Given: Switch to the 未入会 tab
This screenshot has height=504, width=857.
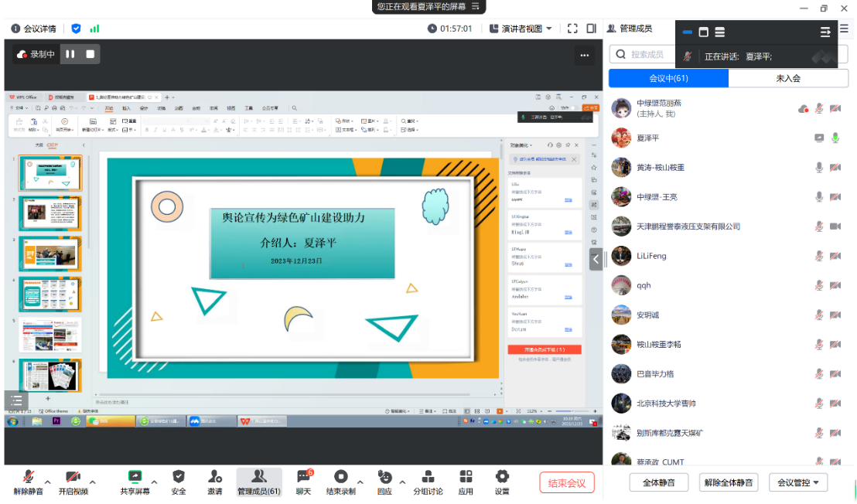Looking at the screenshot, I should point(788,78).
